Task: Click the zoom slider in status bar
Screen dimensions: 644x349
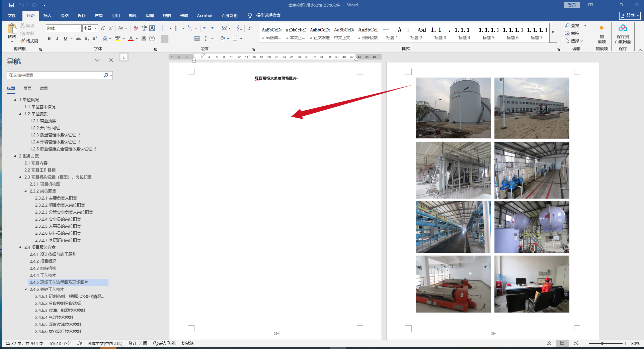Action: [x=602, y=343]
